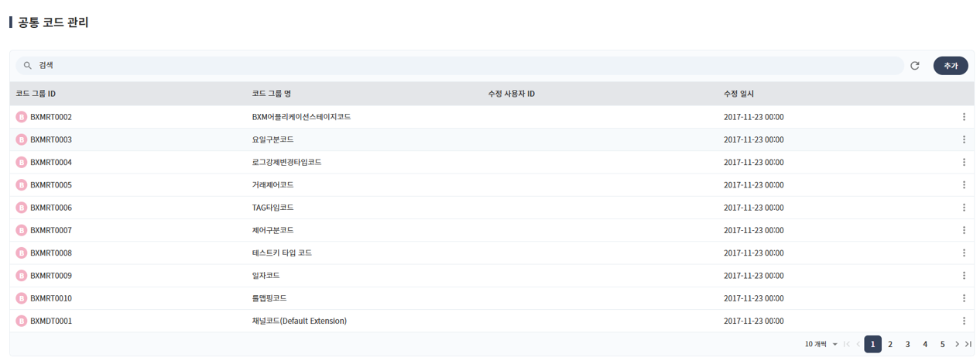Open the kebab menu for BXMRT0002 row
Screen dimensions: 980x361
(964, 117)
